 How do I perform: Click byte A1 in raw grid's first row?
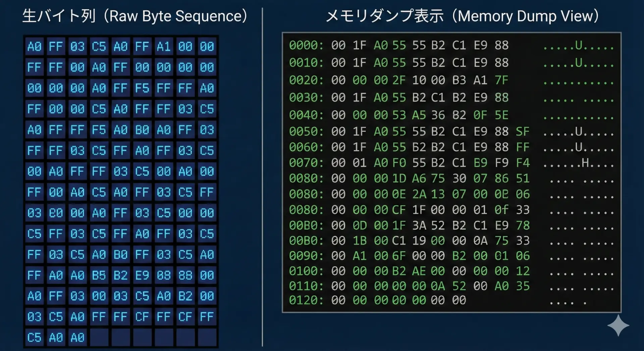[x=164, y=46]
